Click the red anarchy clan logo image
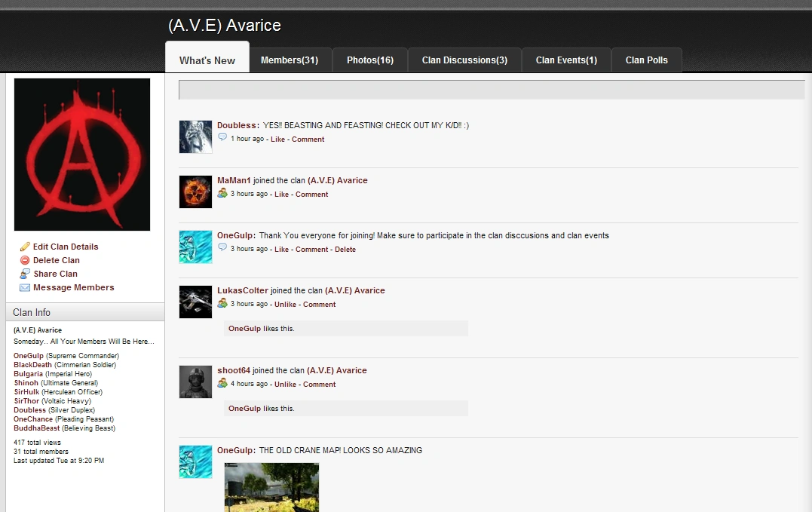The width and height of the screenshot is (812, 512). pyautogui.click(x=81, y=154)
